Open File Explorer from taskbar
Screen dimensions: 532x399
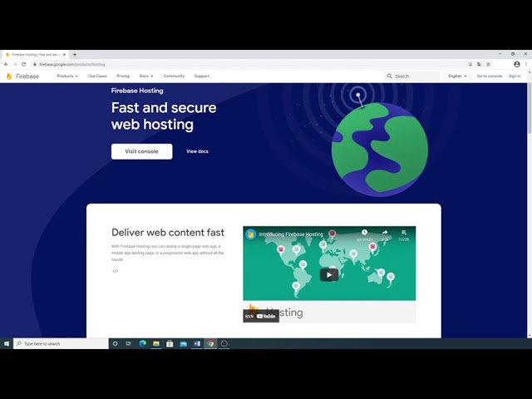[x=156, y=343]
